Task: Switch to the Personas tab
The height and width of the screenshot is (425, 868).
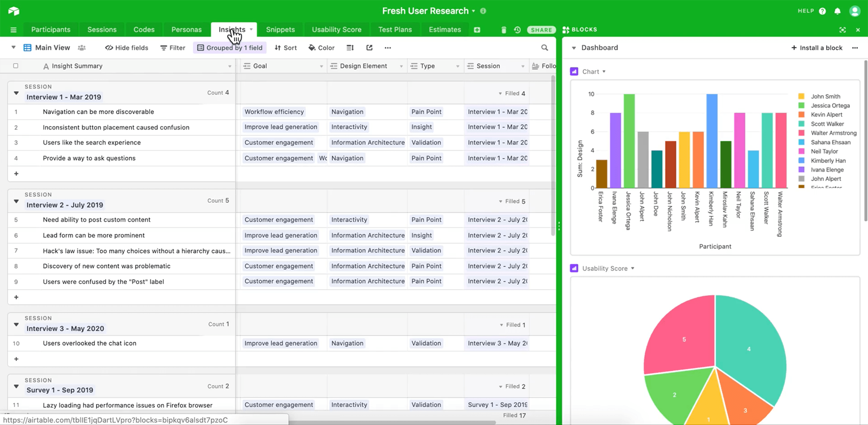Action: [186, 30]
